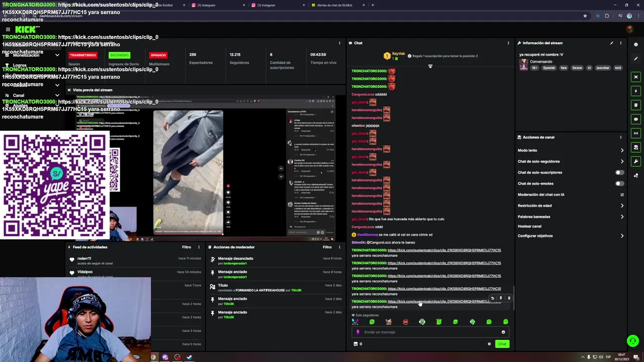The image size is (644, 362).
Task: Toggle the lightning bolt widget icon in right sidebar
Action: point(636,91)
